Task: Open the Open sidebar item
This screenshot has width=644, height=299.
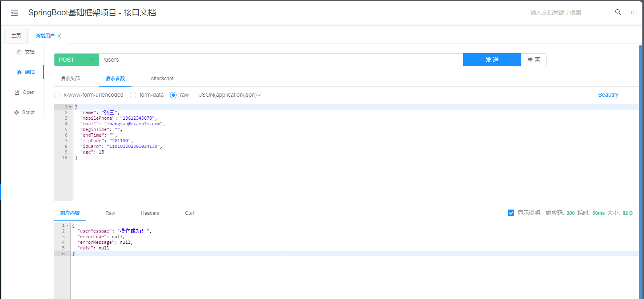Action: tap(25, 92)
